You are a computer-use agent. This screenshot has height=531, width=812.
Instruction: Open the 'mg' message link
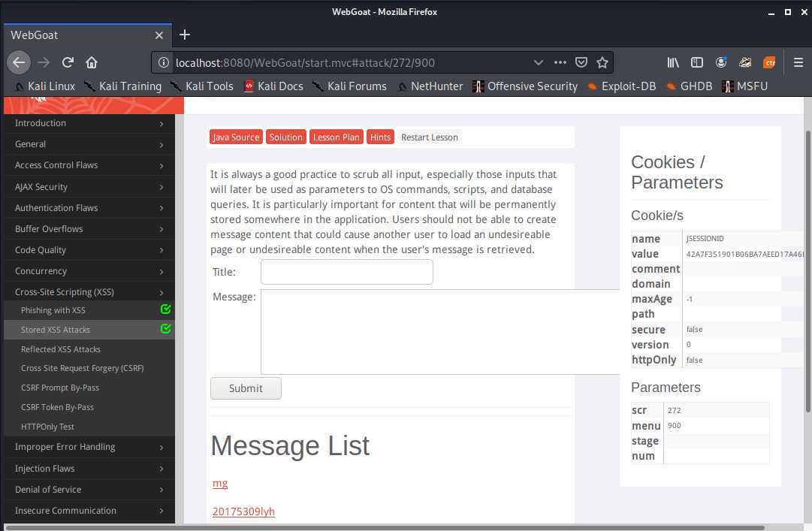[x=220, y=484]
